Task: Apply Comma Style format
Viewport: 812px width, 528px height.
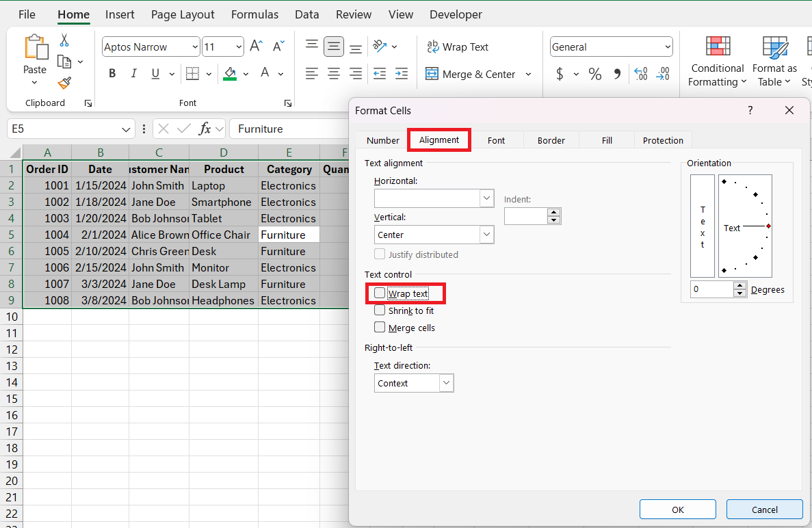Action: coord(617,74)
